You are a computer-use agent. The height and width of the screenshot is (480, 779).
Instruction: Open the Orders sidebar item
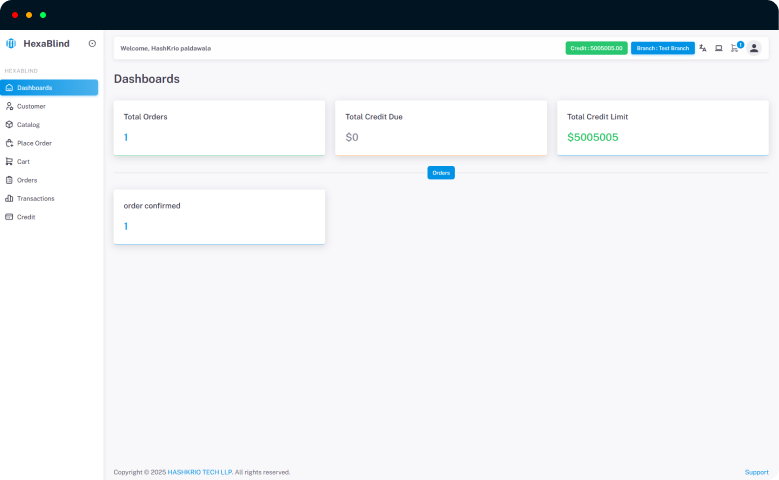pos(49,180)
